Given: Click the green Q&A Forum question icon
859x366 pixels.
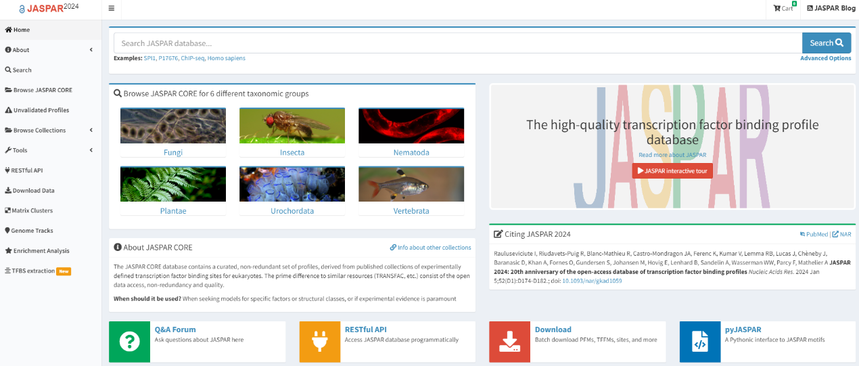Looking at the screenshot, I should (x=129, y=341).
